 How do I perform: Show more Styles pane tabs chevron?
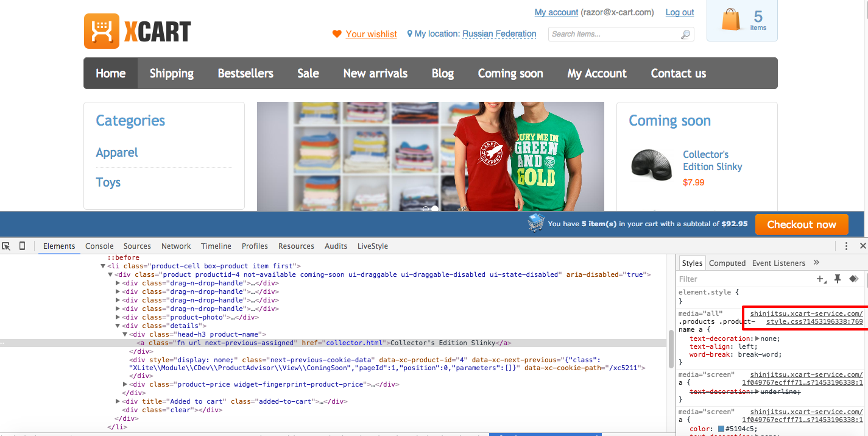[817, 263]
